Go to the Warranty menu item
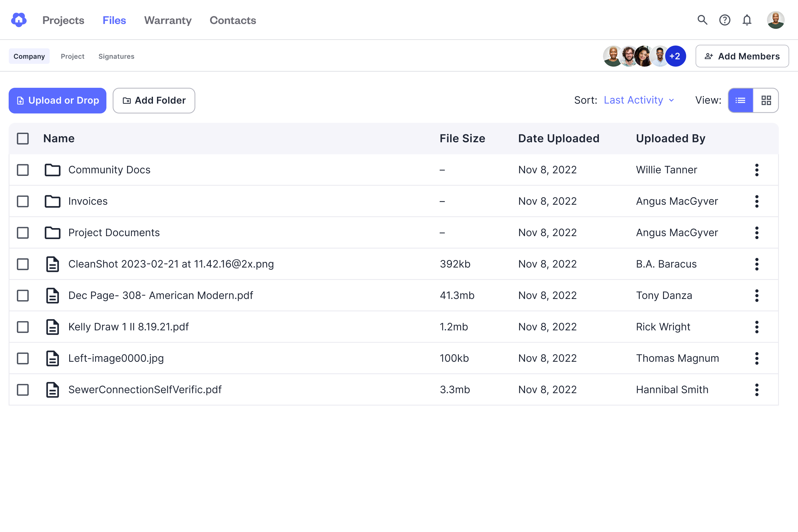This screenshot has height=532, width=798. point(168,20)
